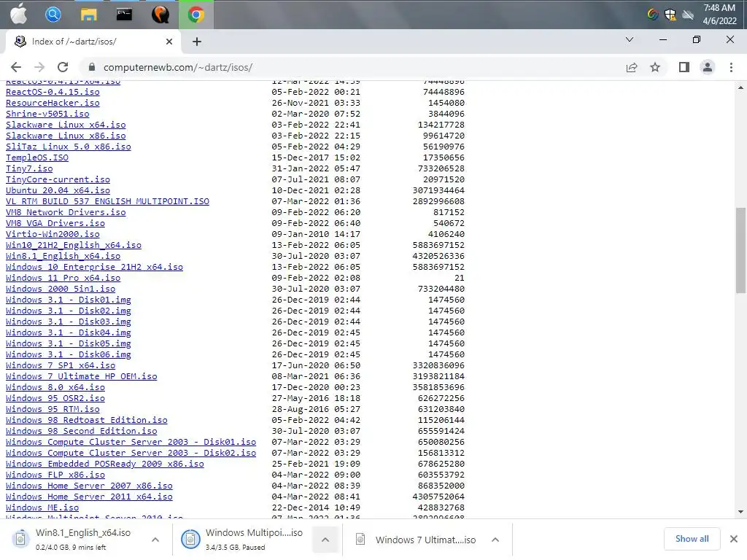Open File Explorer from the taskbar
The image size is (747, 560).
(x=88, y=15)
